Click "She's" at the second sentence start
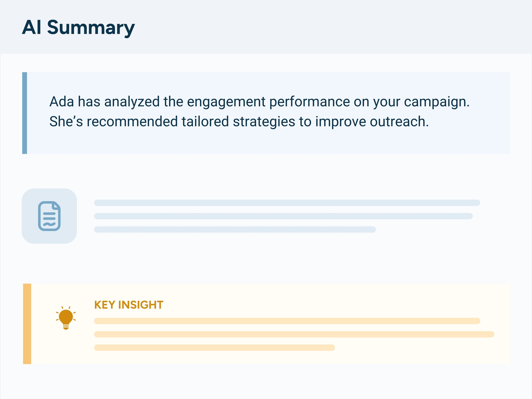 (x=66, y=122)
